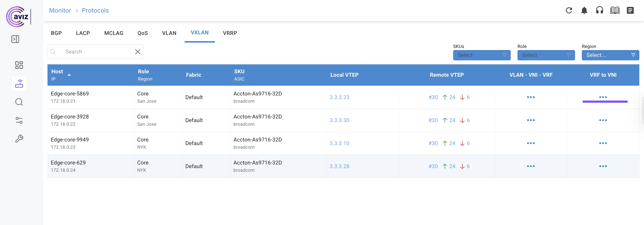Switch to the BGP tab

point(56,33)
